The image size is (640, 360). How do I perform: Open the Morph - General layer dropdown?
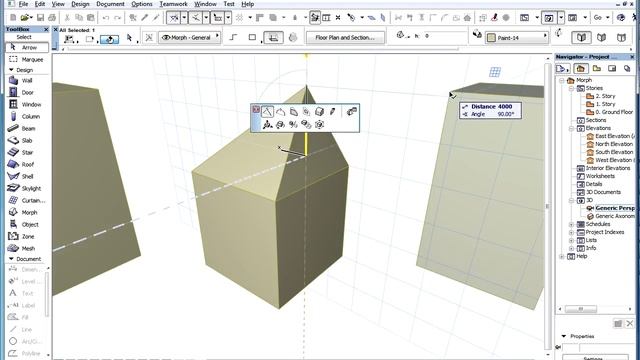pos(190,38)
